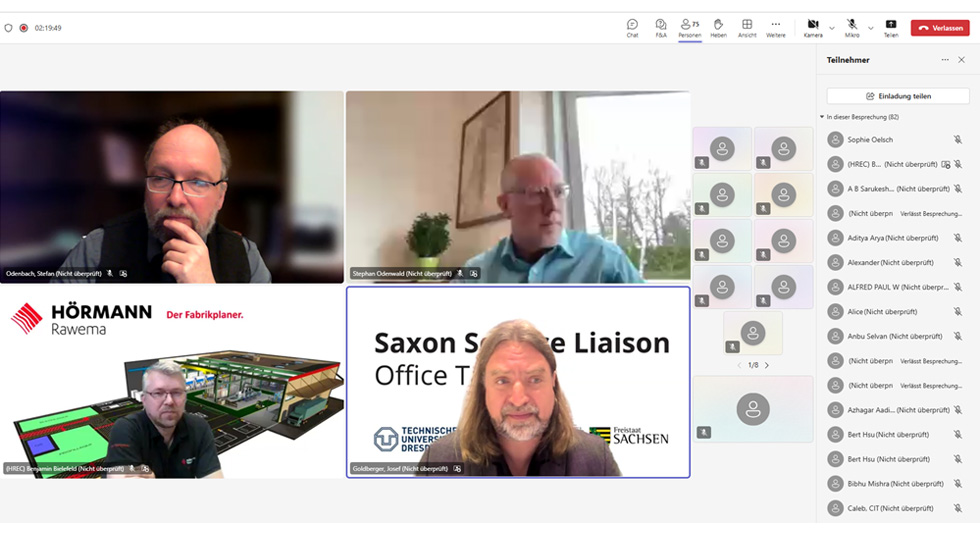Toggle Sophie Oelsch's muted mic icon
Image resolution: width=980 pixels, height=535 pixels.
point(957,140)
